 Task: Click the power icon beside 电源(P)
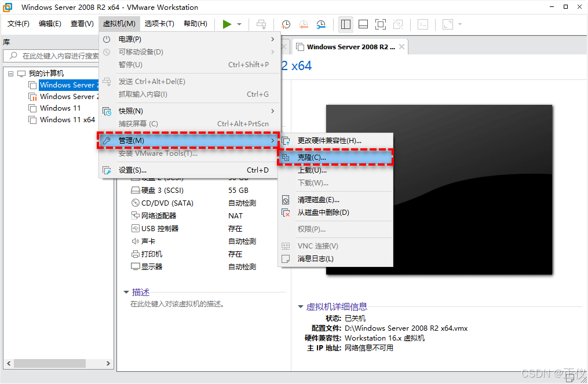(x=107, y=39)
